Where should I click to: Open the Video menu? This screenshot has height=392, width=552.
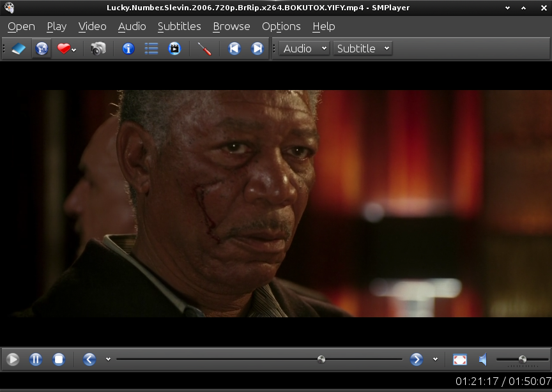coord(92,26)
